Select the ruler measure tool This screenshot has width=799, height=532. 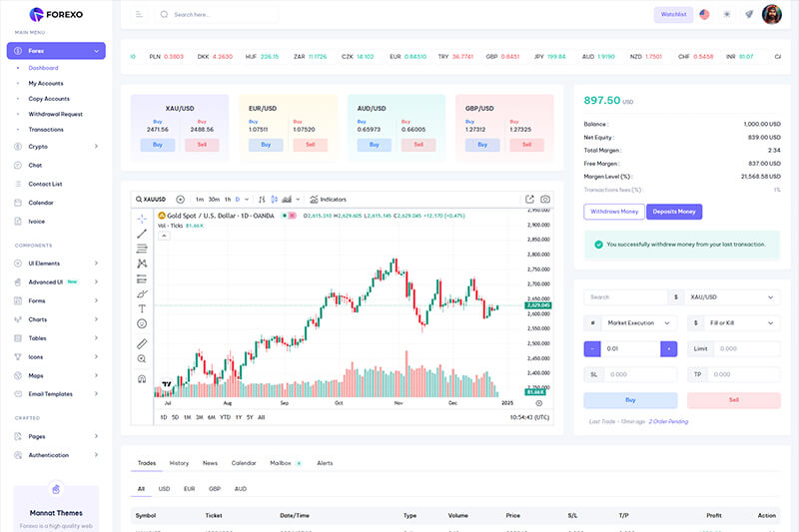coord(142,343)
